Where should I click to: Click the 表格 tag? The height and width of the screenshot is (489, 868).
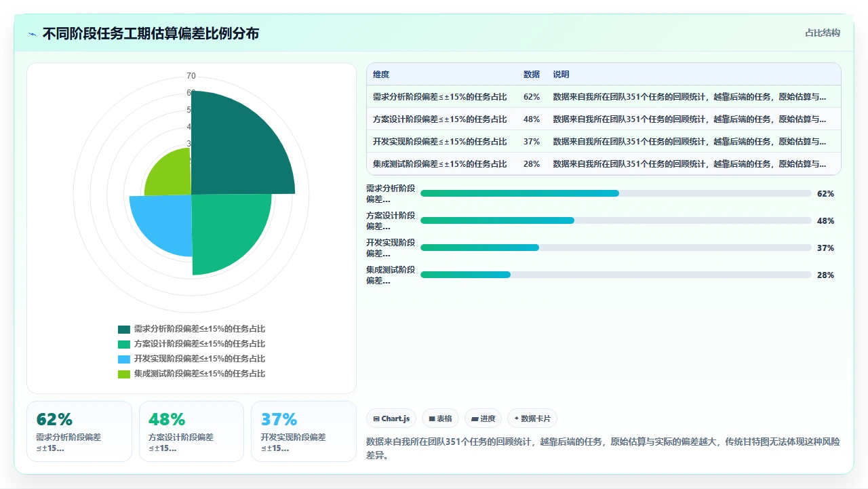[440, 418]
